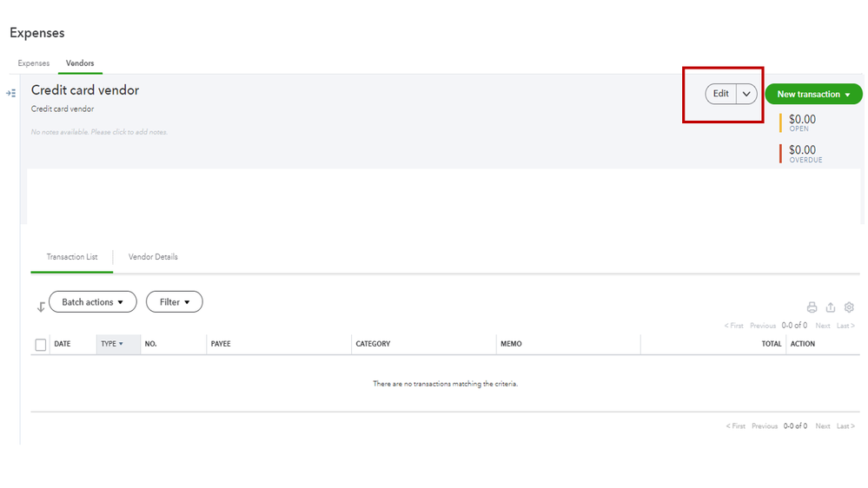Click the print icon above the table

(x=812, y=307)
